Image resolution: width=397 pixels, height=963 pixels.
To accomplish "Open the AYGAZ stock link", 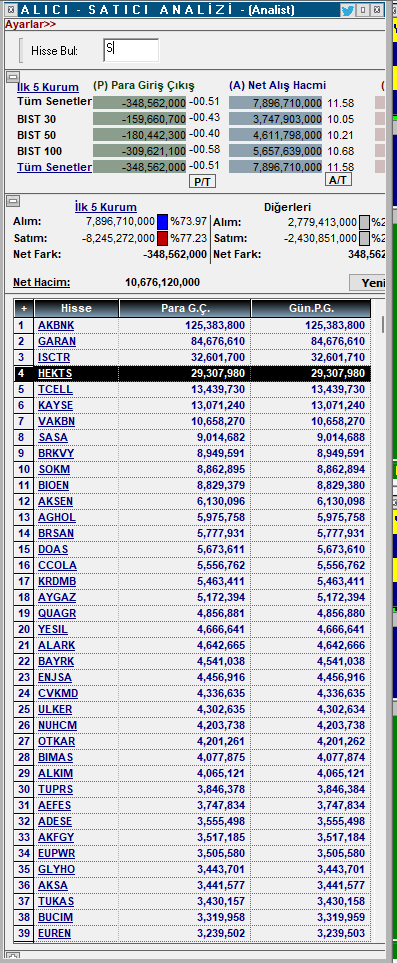I will 56,597.
